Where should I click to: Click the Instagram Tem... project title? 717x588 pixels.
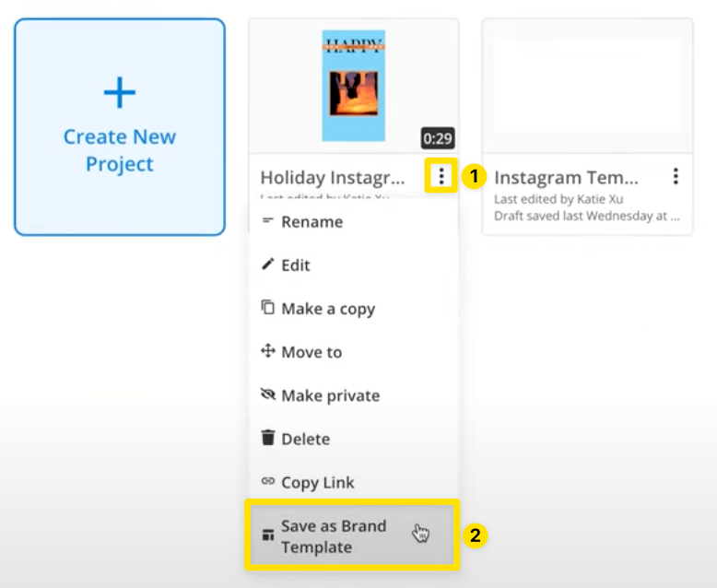coord(566,177)
